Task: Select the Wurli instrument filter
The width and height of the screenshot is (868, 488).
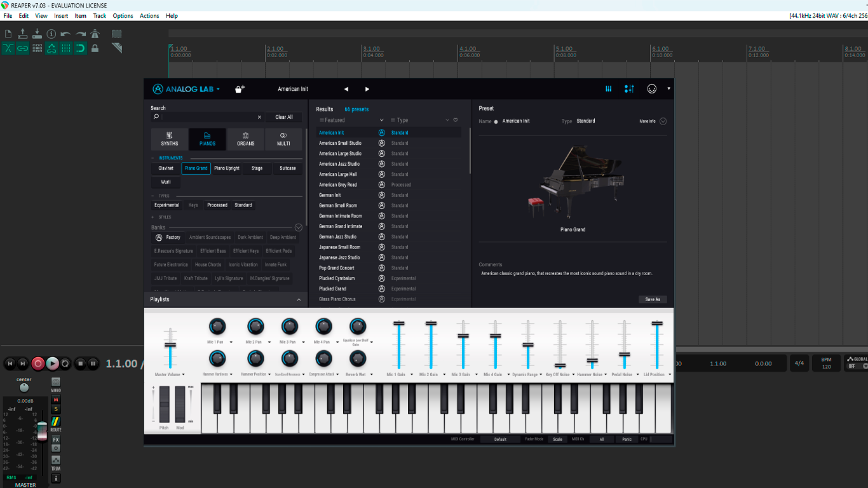Action: click(166, 182)
